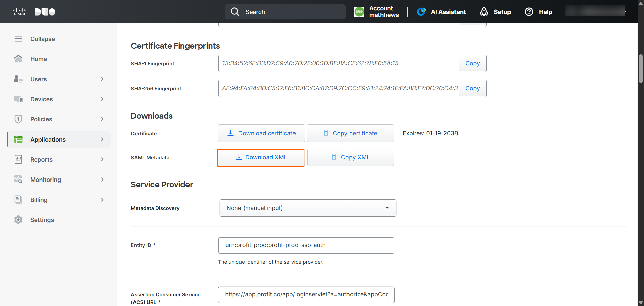Click the Download certificate button
This screenshot has height=306, width=644.
pos(262,133)
